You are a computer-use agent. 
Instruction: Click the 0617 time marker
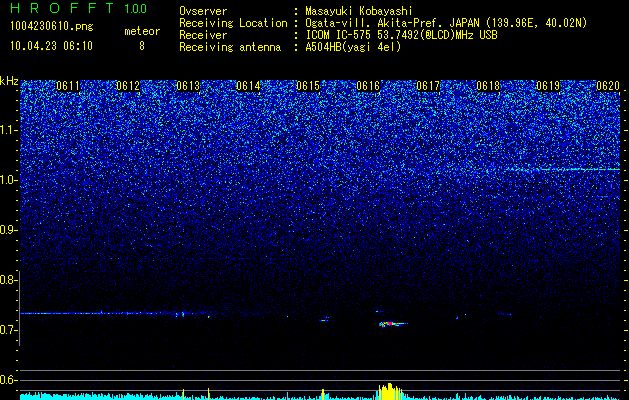[428, 86]
